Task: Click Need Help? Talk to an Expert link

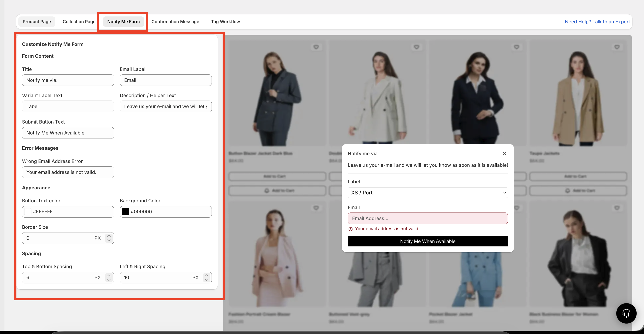Action: [597, 22]
